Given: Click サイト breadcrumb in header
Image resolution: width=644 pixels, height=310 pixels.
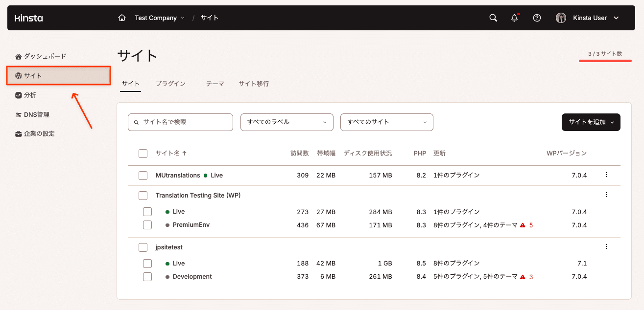Looking at the screenshot, I should tap(210, 18).
